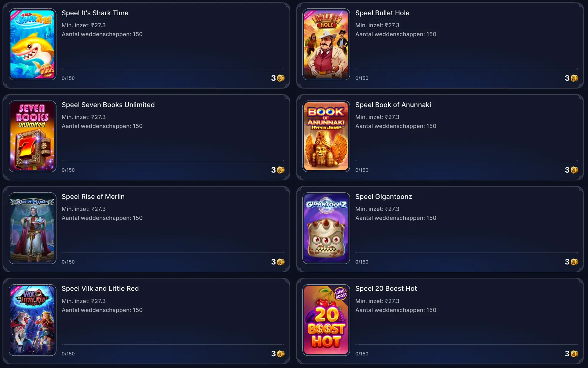Open the 20 Boost Hot game thumbnail
Image resolution: width=588 pixels, height=368 pixels.
[326, 320]
